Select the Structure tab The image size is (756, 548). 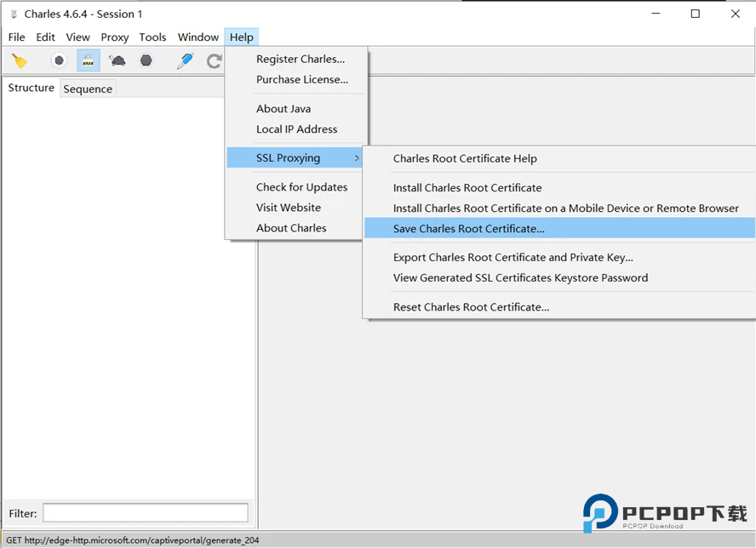click(31, 88)
